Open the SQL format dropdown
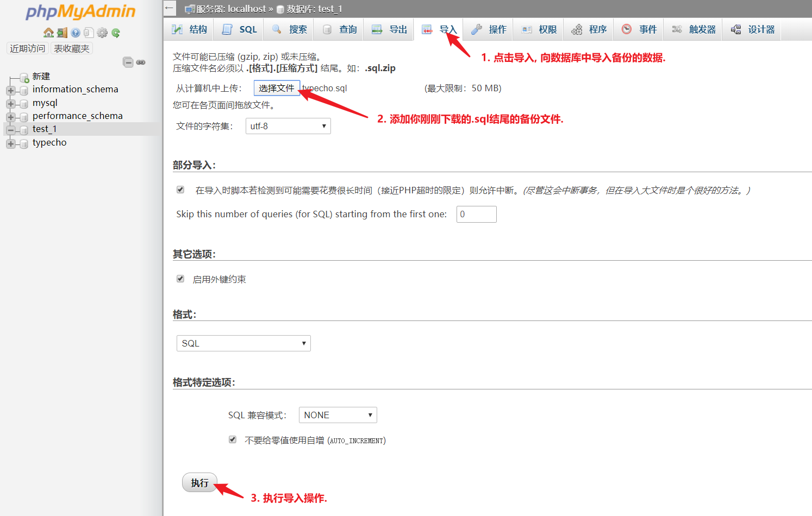The height and width of the screenshot is (516, 812). pyautogui.click(x=243, y=343)
